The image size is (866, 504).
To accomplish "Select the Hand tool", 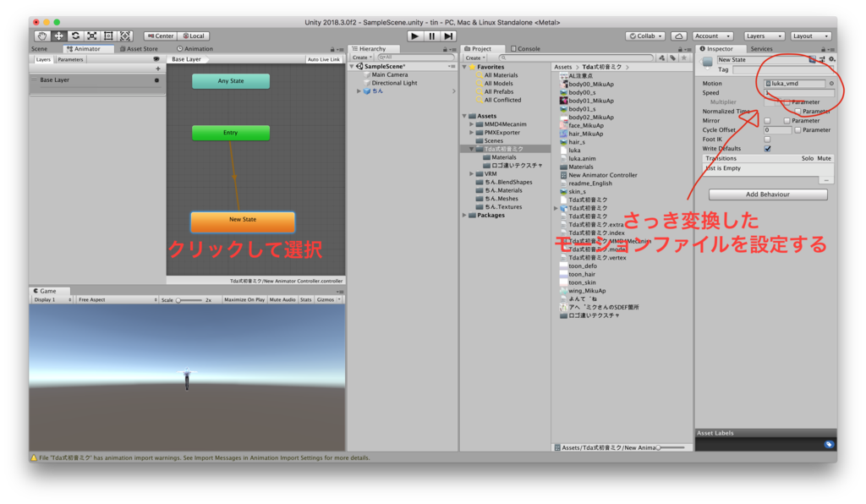I will click(x=42, y=36).
